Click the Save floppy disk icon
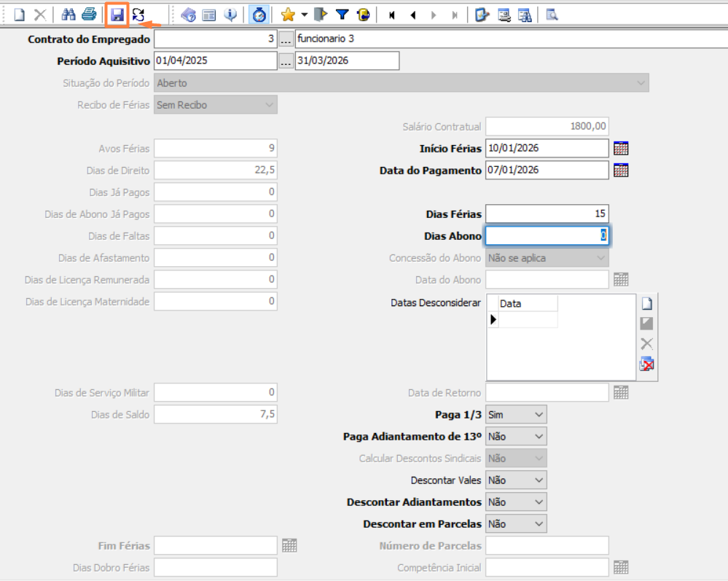The width and height of the screenshot is (728, 581). click(117, 15)
